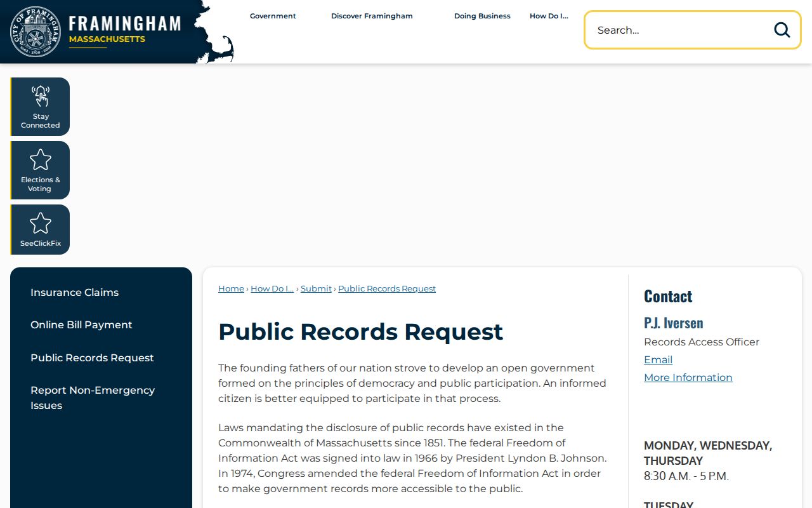Click the P.J. Iversen contact name
Screen dimensions: 812x508
674,323
